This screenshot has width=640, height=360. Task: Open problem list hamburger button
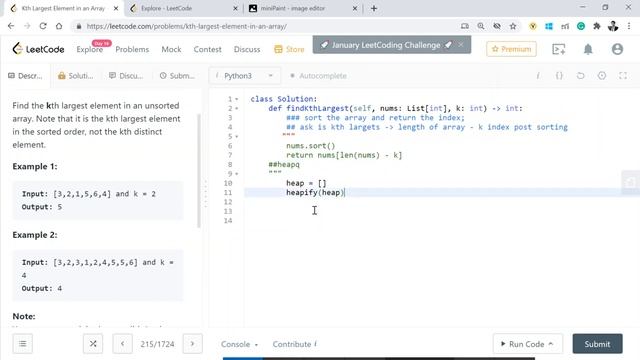(22, 344)
